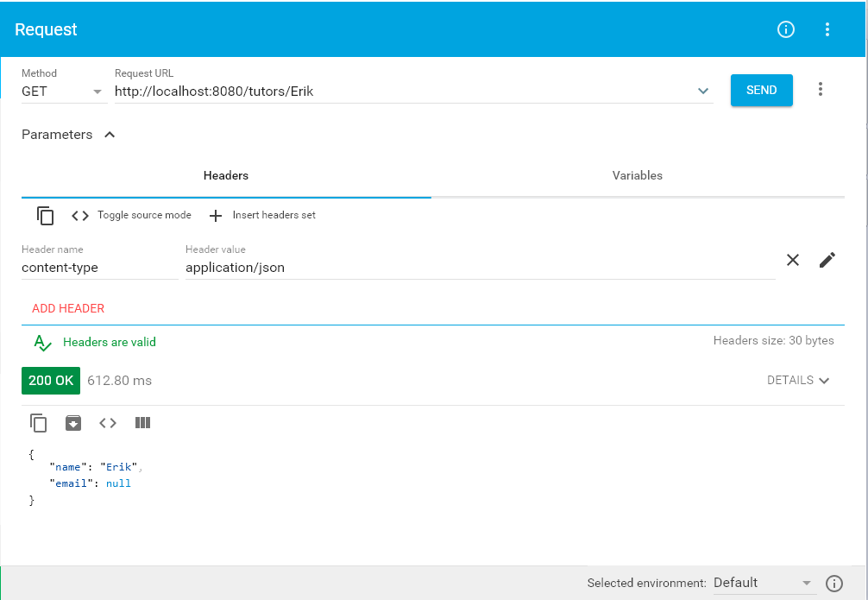Remove the content-type header with X
Image resolution: width=868 pixels, height=600 pixels.
pos(793,260)
